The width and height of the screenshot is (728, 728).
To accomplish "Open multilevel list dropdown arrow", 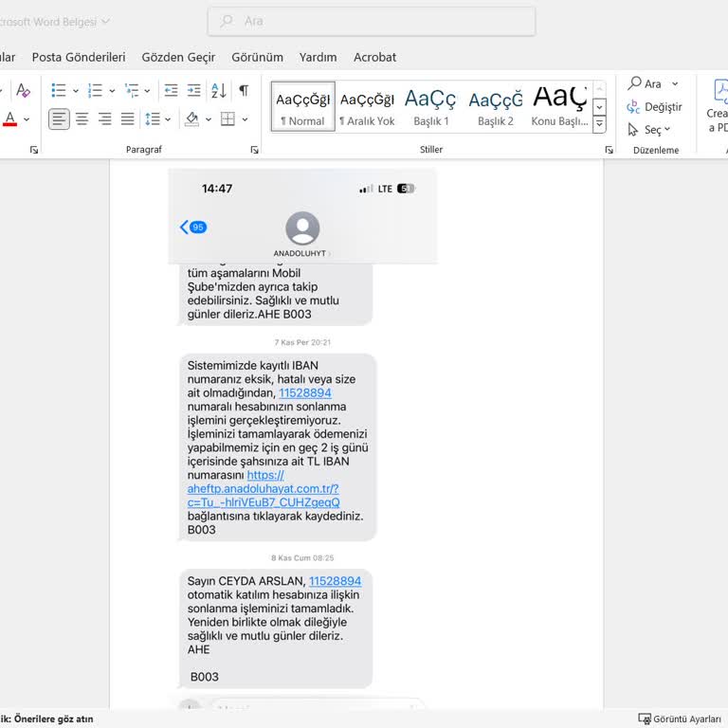I will [147, 91].
